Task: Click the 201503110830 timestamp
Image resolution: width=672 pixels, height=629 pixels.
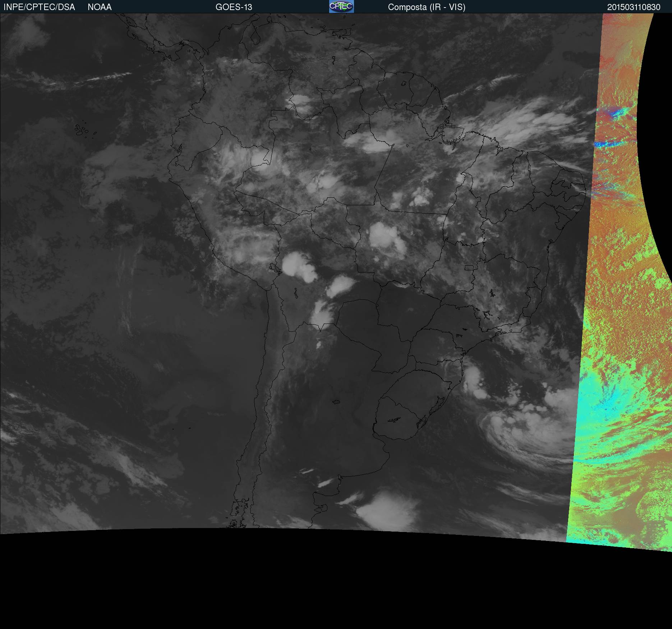Action: pyautogui.click(x=634, y=7)
